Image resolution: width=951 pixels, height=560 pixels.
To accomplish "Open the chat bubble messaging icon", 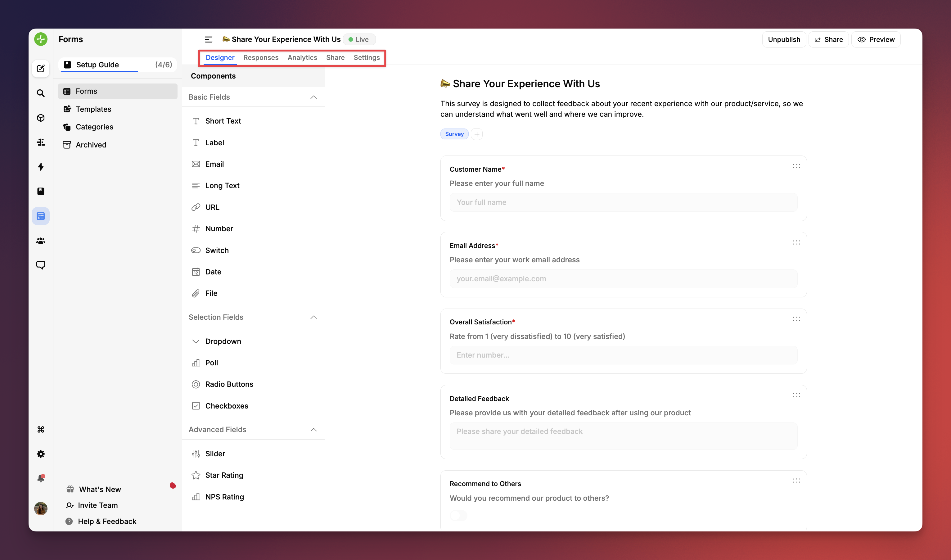I will pos(40,265).
